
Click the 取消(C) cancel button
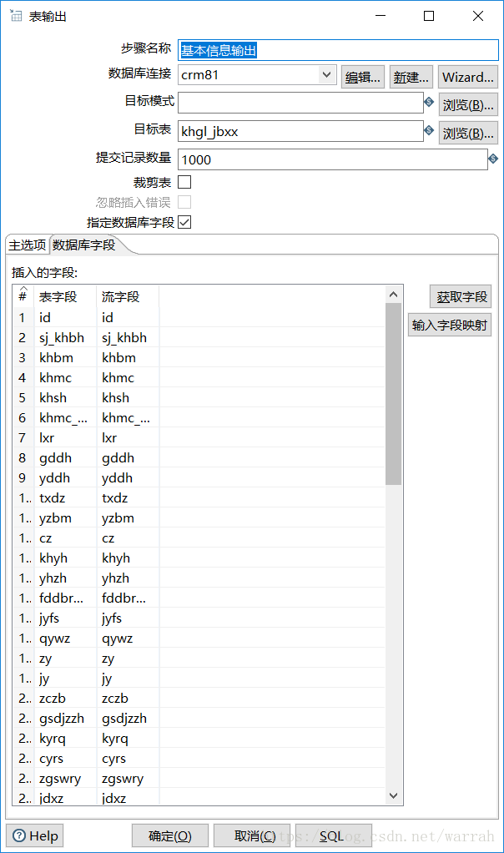[x=252, y=835]
